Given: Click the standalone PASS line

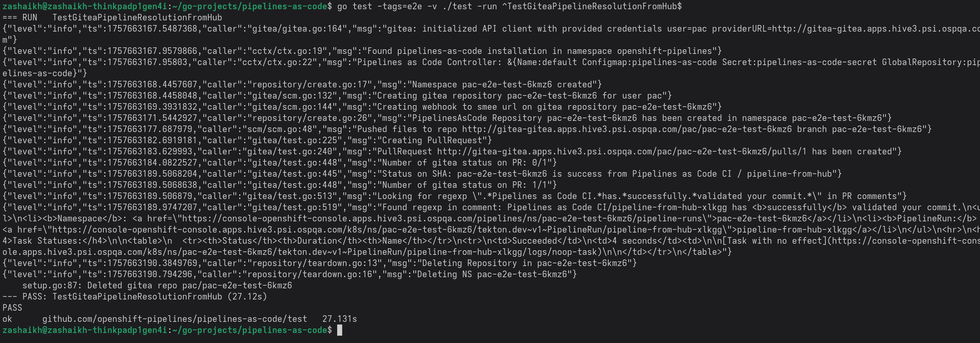Looking at the screenshot, I should pyautogui.click(x=12, y=308).
